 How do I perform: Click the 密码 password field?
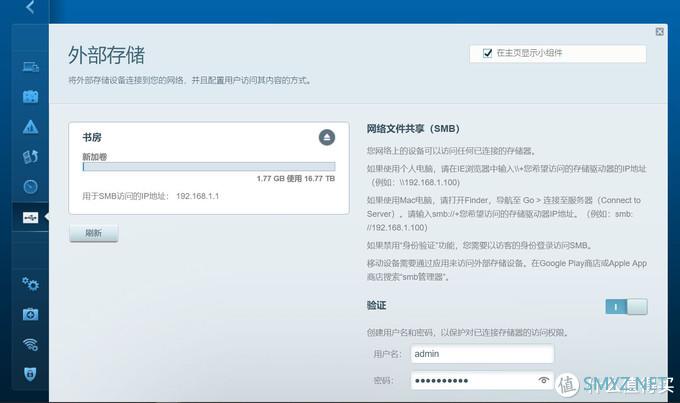tap(482, 380)
